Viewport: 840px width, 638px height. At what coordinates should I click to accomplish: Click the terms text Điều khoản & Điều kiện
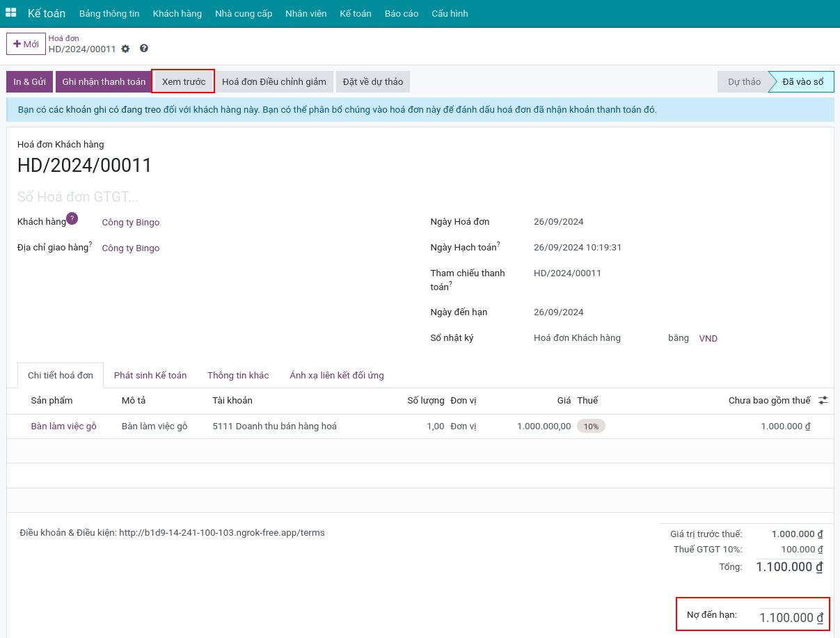(172, 533)
